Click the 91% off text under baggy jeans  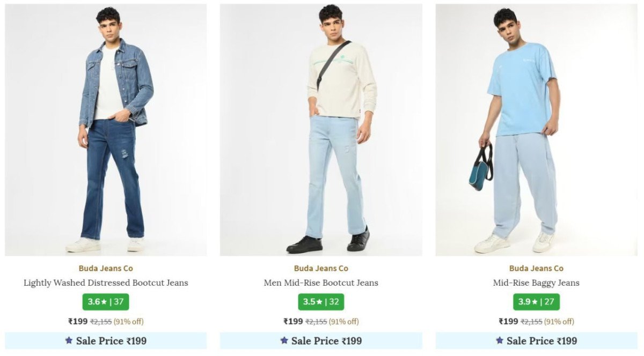[559, 322]
